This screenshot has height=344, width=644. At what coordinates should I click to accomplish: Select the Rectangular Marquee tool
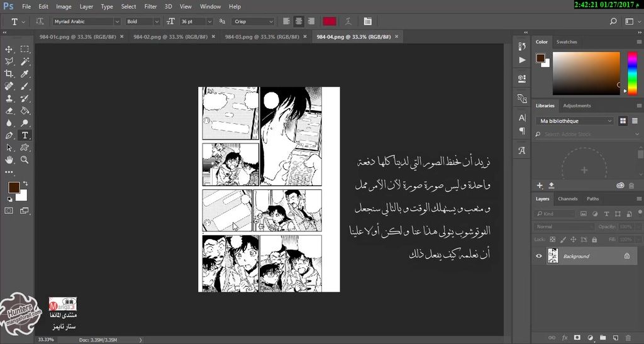click(25, 49)
